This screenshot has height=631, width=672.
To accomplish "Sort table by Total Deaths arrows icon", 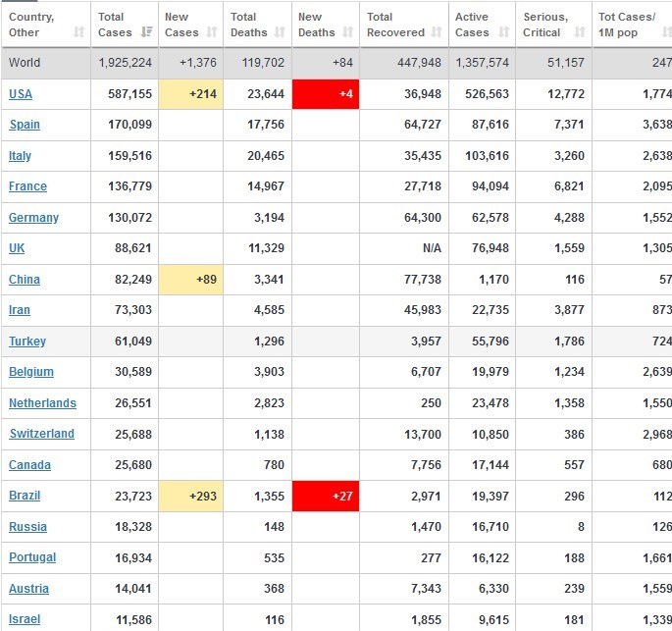I will click(281, 32).
